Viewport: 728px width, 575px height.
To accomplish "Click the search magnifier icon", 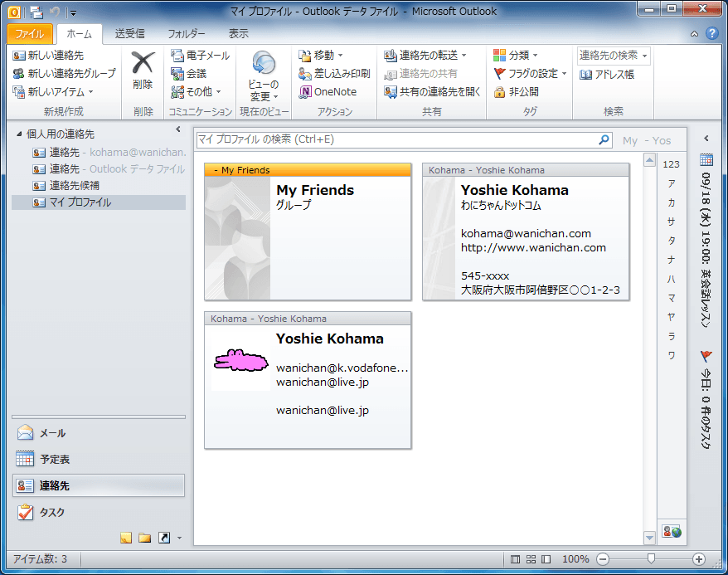I will click(604, 139).
